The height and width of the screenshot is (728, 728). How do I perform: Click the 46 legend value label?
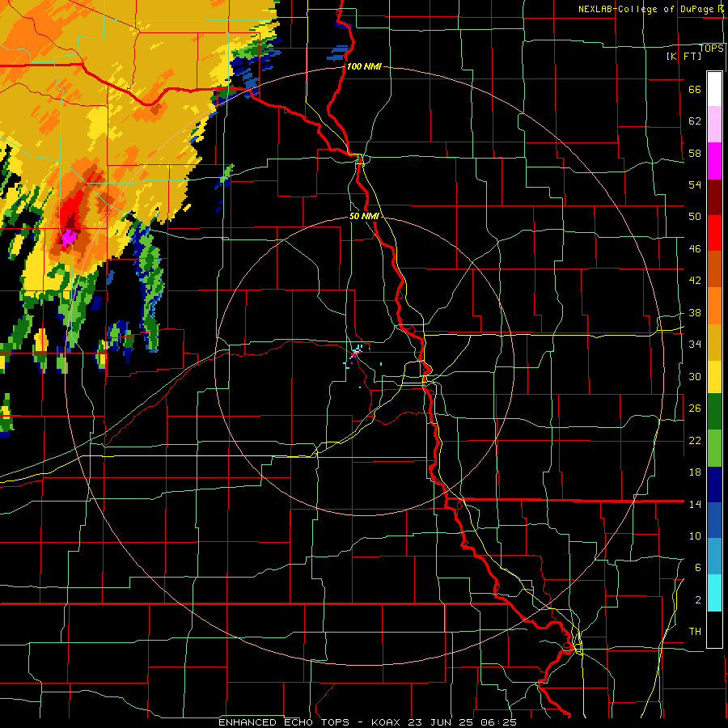(x=695, y=249)
